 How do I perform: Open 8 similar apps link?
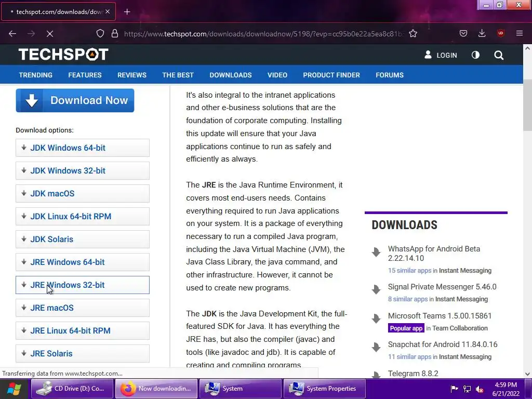click(408, 299)
